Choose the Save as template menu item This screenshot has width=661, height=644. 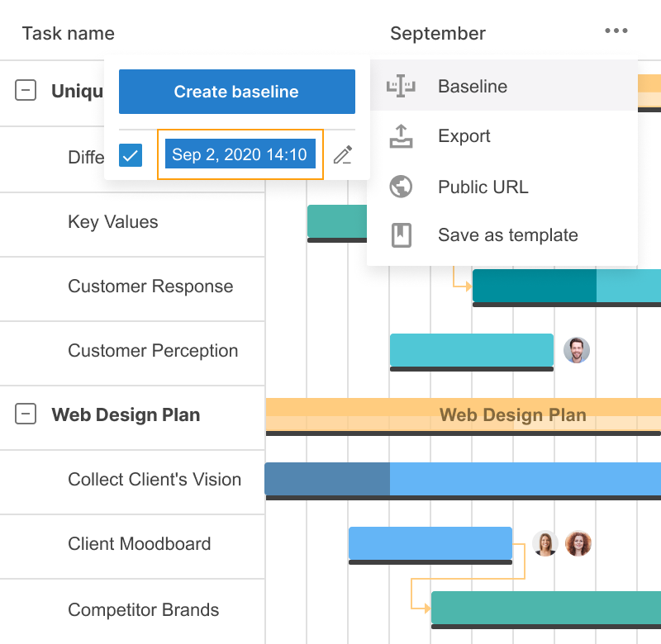(507, 235)
